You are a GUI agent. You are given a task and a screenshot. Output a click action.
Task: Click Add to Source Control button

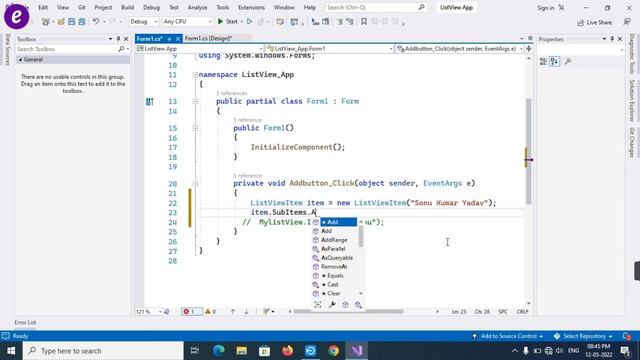point(508,336)
